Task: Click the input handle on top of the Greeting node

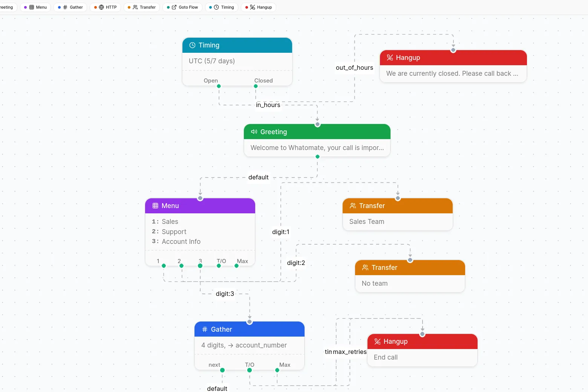Action: [317, 124]
